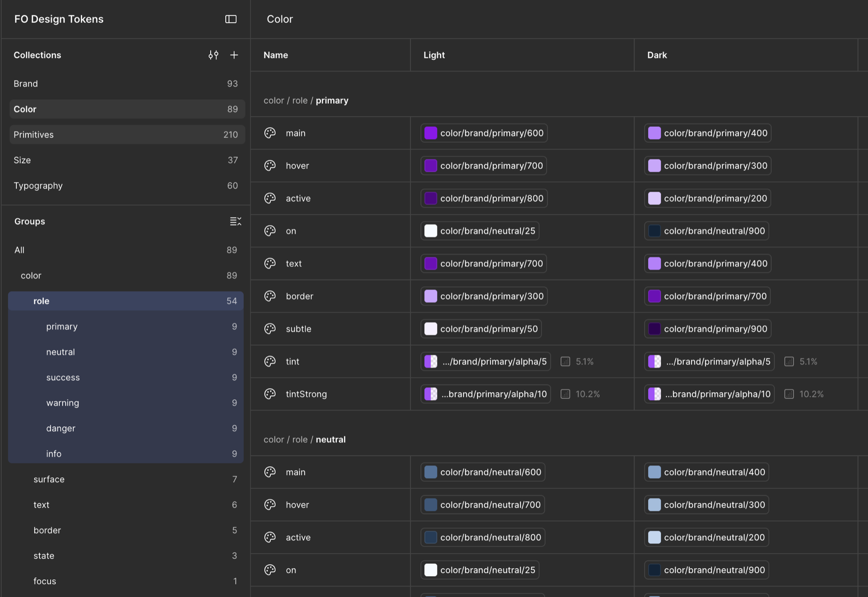Click the tintStrong variable name
The width and height of the screenshot is (868, 597).
[306, 394]
